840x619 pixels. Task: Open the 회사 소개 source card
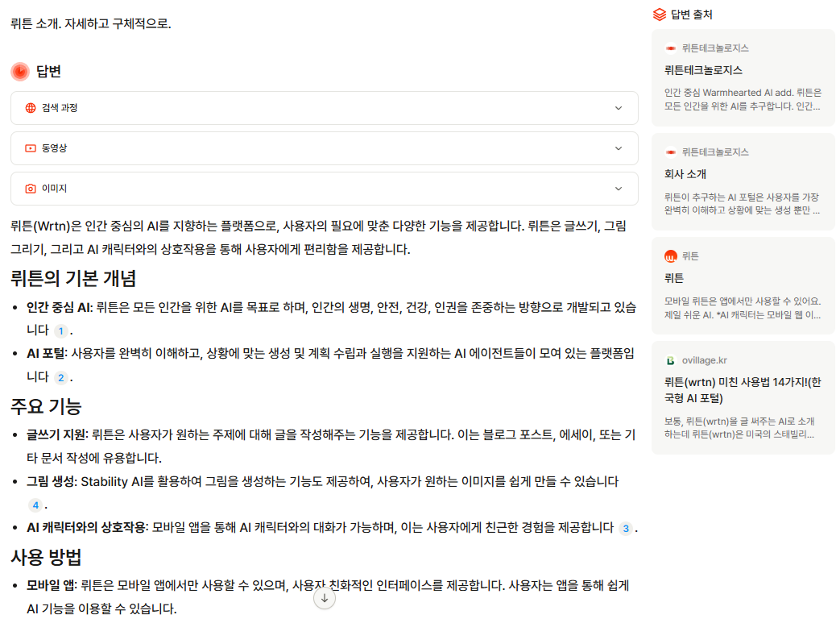tap(685, 174)
